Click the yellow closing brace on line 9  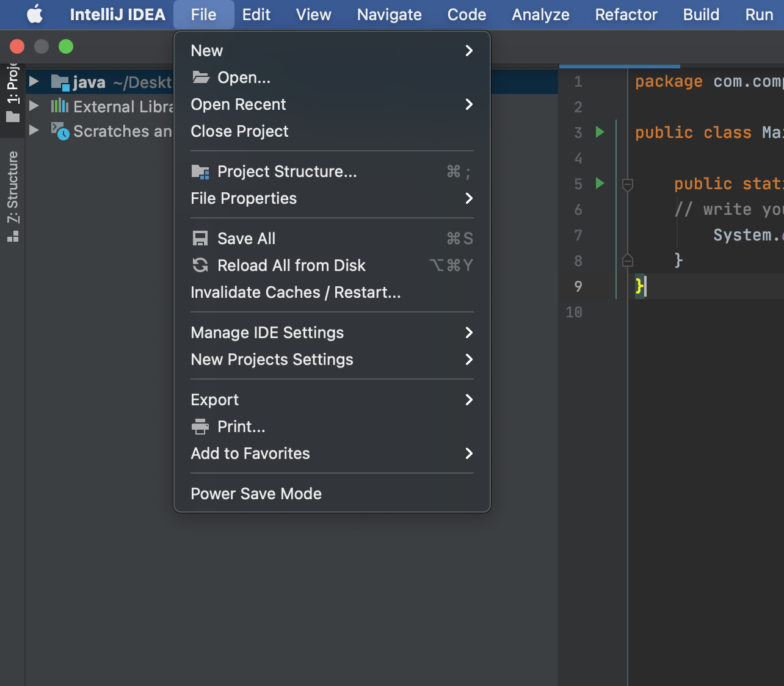pyautogui.click(x=639, y=286)
